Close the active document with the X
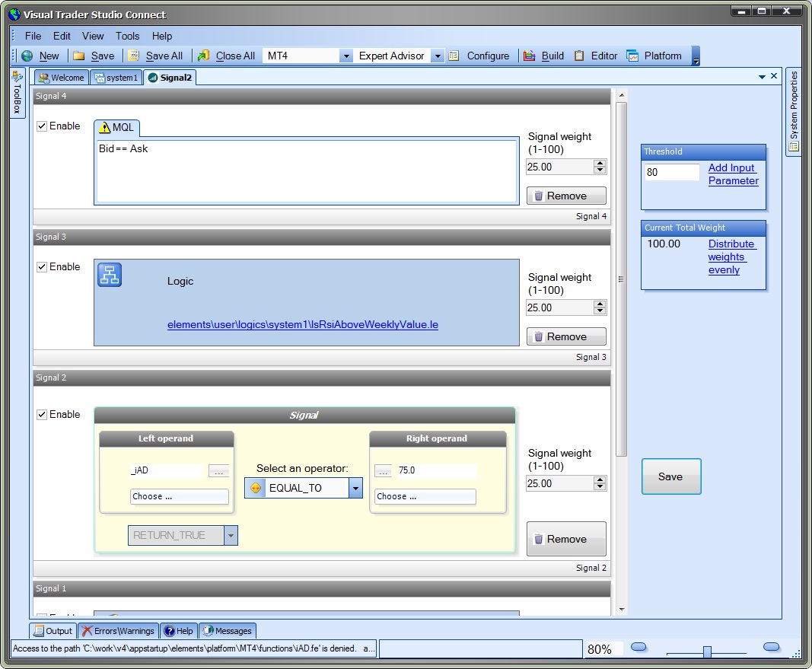 tap(774, 76)
